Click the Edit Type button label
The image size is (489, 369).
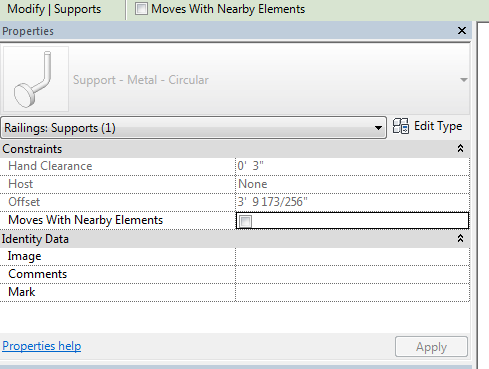point(438,126)
